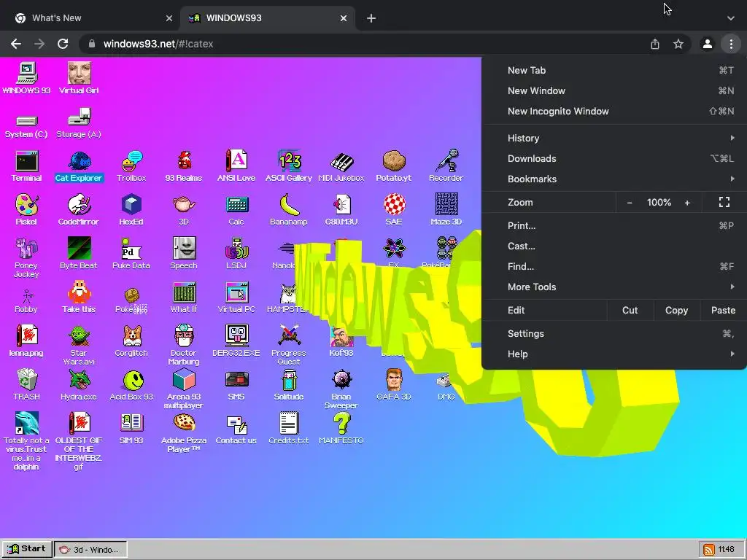Expand the Bookmarks submenu

(x=614, y=179)
